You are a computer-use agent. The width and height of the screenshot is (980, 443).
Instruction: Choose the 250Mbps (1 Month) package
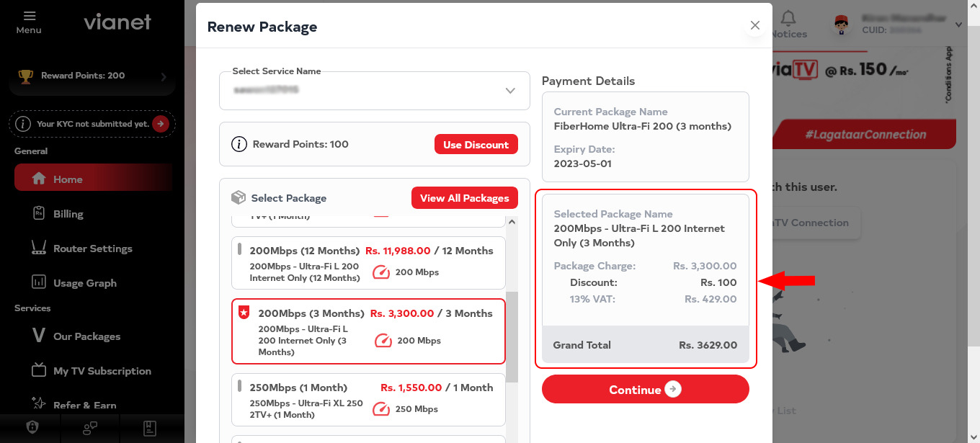click(x=368, y=400)
